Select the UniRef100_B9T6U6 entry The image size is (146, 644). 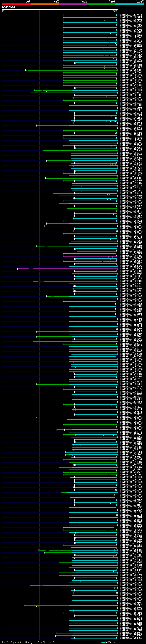click(131, 42)
